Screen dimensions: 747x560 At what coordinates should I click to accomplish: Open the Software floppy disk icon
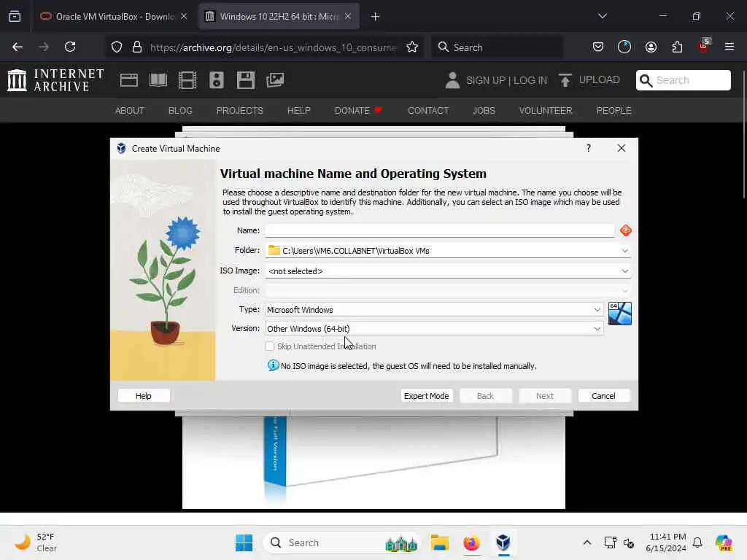[246, 80]
